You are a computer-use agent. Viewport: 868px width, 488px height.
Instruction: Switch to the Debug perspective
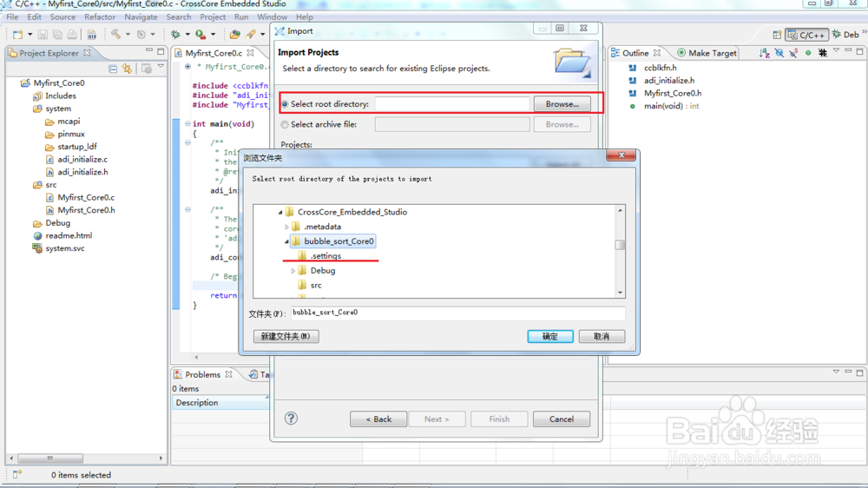click(847, 35)
